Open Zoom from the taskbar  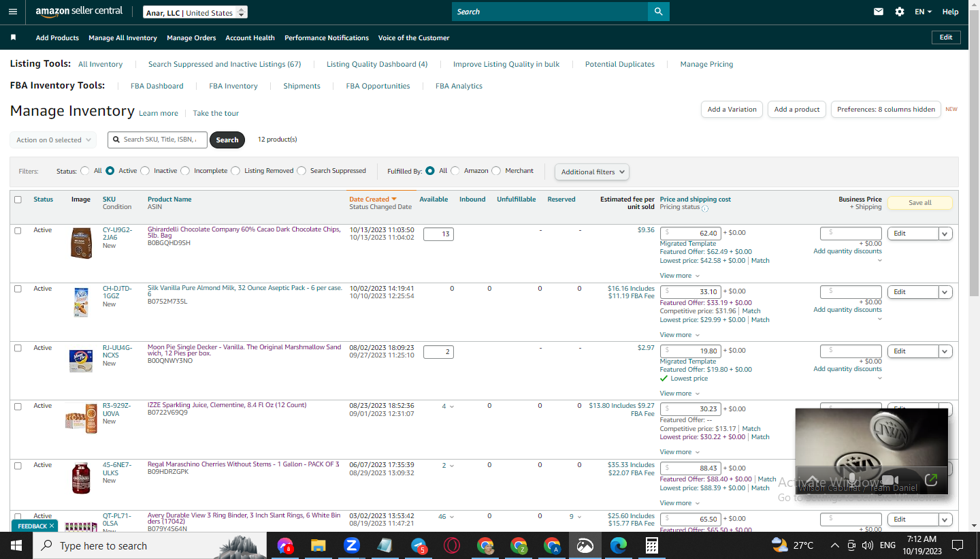coord(351,545)
